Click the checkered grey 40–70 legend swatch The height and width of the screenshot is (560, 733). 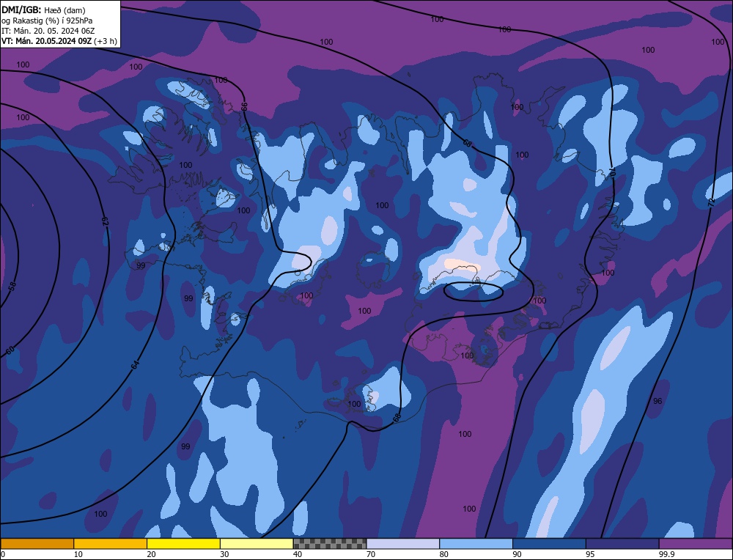[x=330, y=543]
